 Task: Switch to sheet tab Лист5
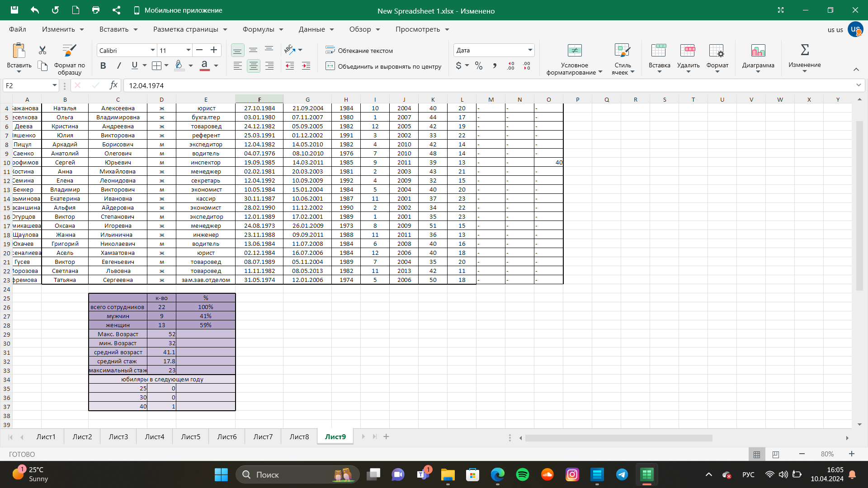(x=191, y=436)
